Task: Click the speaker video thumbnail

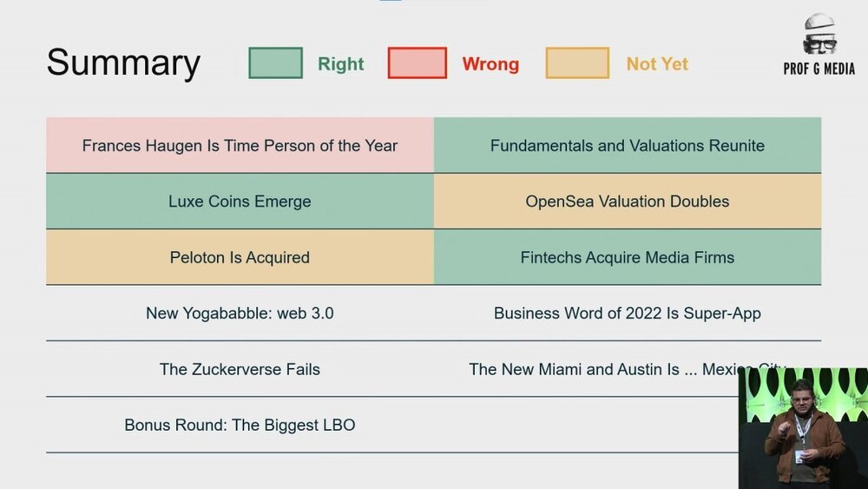Action: tap(802, 427)
